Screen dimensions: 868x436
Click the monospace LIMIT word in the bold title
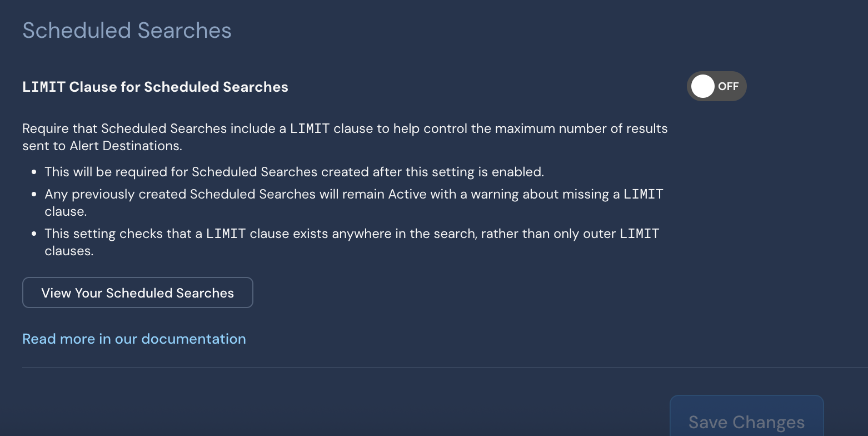44,87
